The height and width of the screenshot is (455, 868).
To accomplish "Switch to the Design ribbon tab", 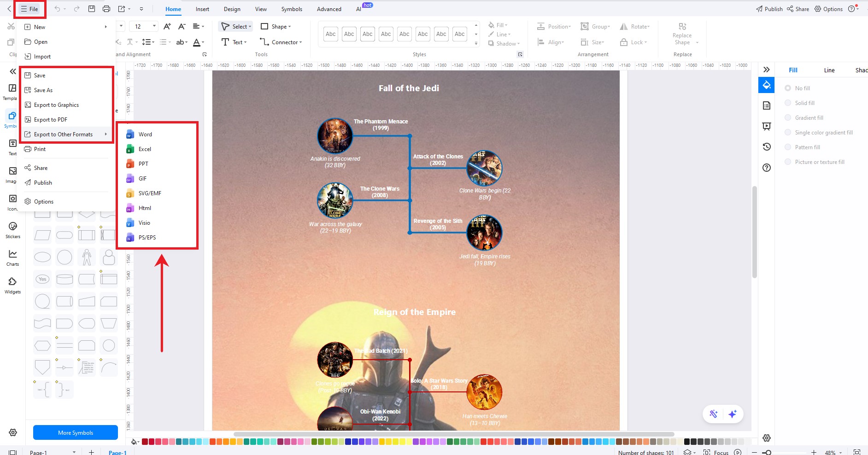I will [x=232, y=9].
